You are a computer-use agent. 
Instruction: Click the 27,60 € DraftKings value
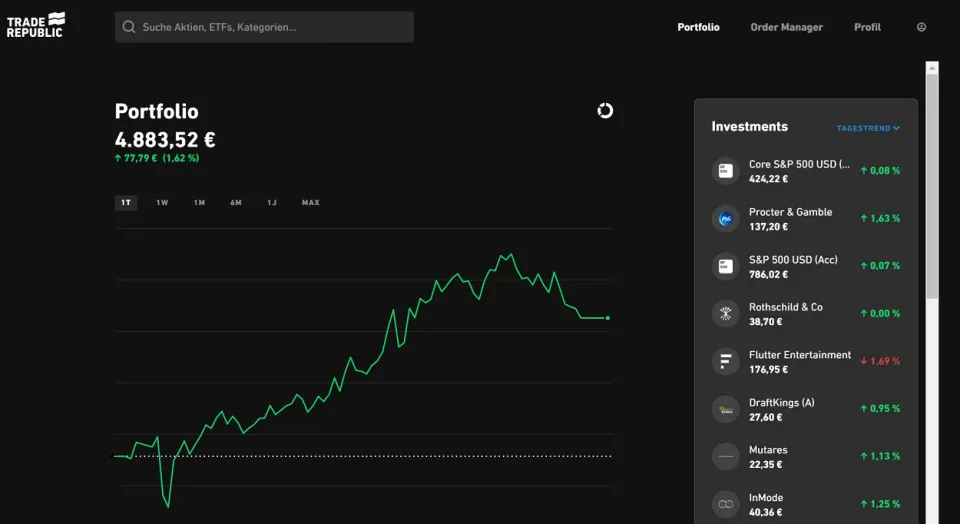[x=765, y=417]
